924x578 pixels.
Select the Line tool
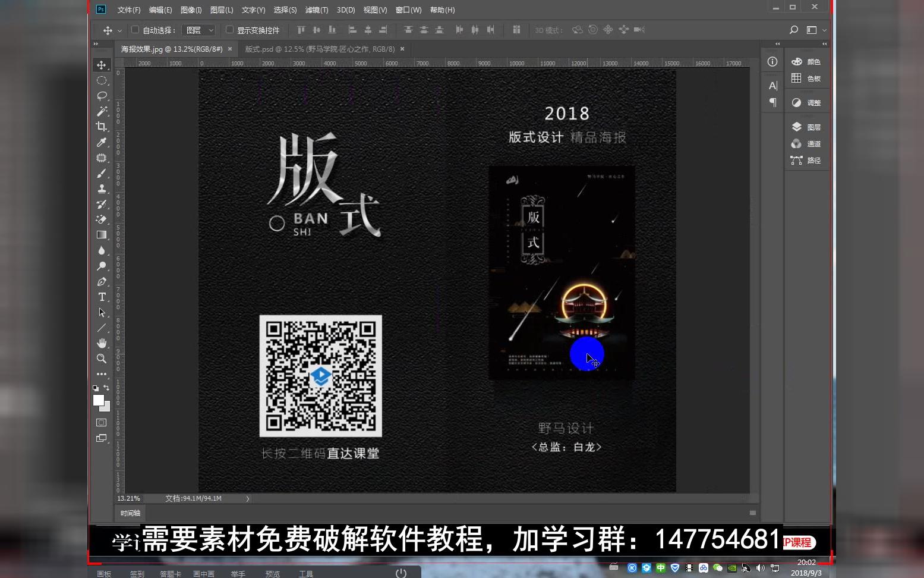(x=102, y=328)
